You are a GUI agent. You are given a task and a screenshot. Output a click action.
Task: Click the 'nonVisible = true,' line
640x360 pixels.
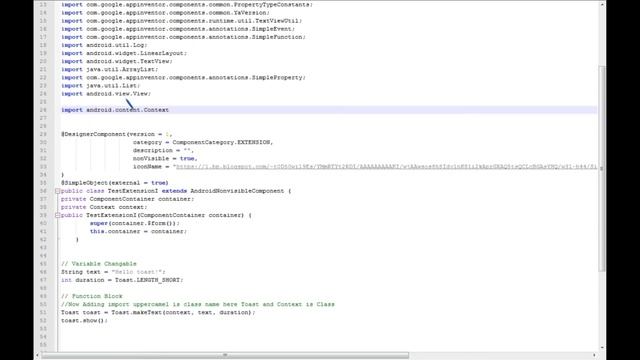[165, 158]
